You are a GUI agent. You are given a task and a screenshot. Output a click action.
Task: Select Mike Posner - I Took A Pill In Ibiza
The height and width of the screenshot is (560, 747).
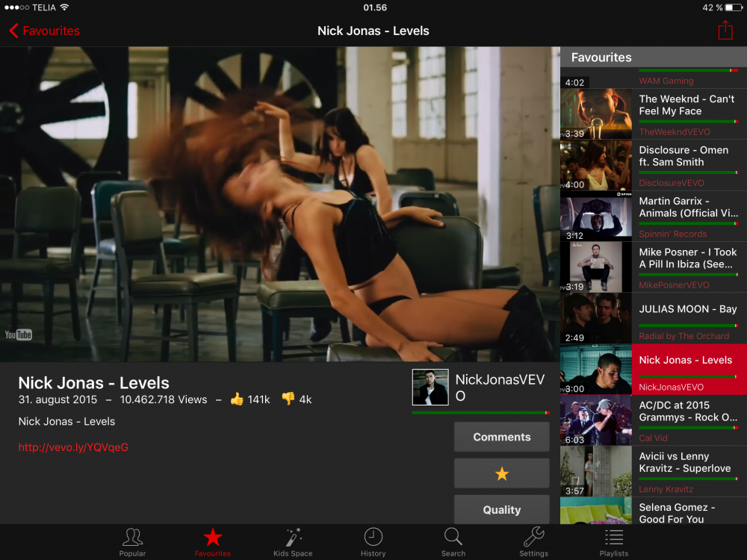tap(654, 267)
